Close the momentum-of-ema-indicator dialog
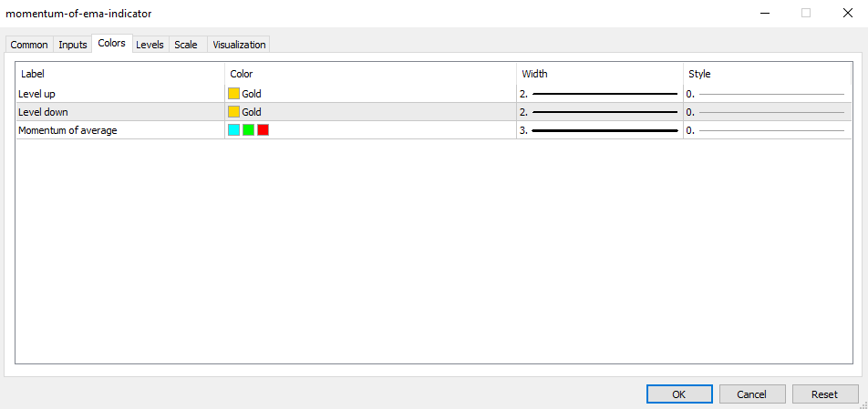Screen dimensions: 868x409 click(847, 14)
